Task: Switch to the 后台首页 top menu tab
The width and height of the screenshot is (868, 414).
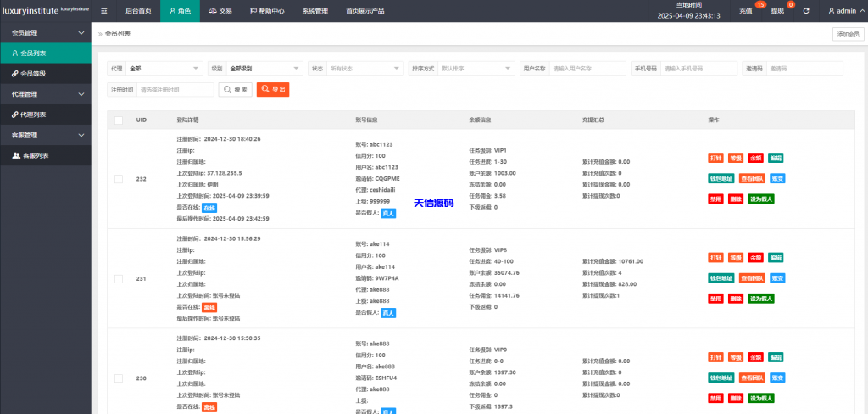Action: point(137,11)
